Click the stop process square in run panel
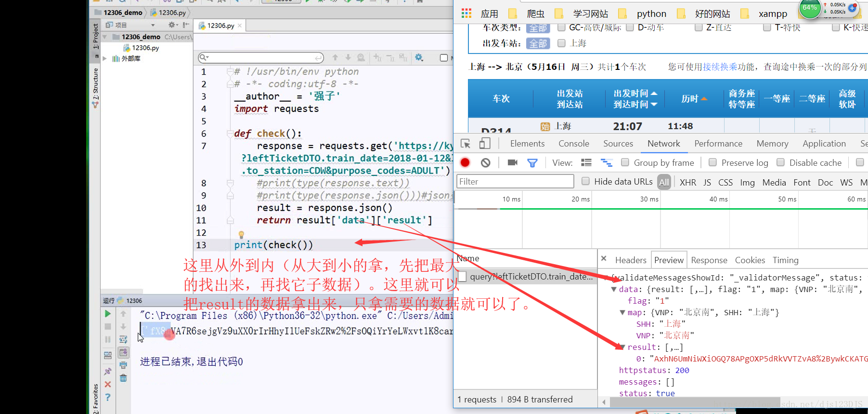The image size is (868, 414). (x=108, y=327)
